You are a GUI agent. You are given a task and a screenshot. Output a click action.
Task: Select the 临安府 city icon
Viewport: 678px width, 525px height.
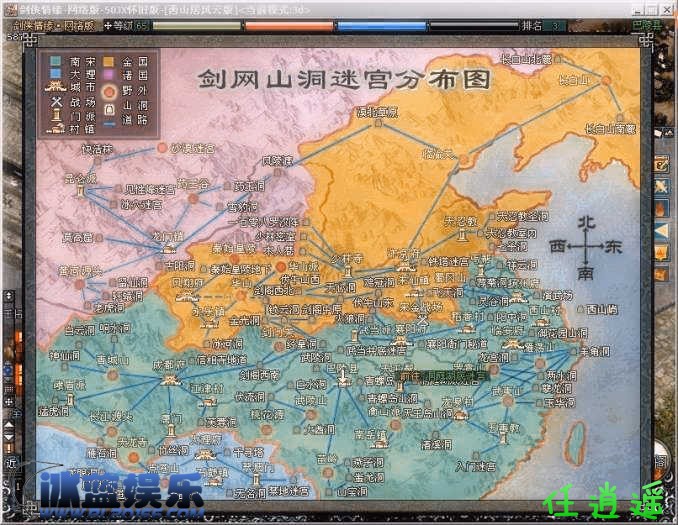(512, 345)
